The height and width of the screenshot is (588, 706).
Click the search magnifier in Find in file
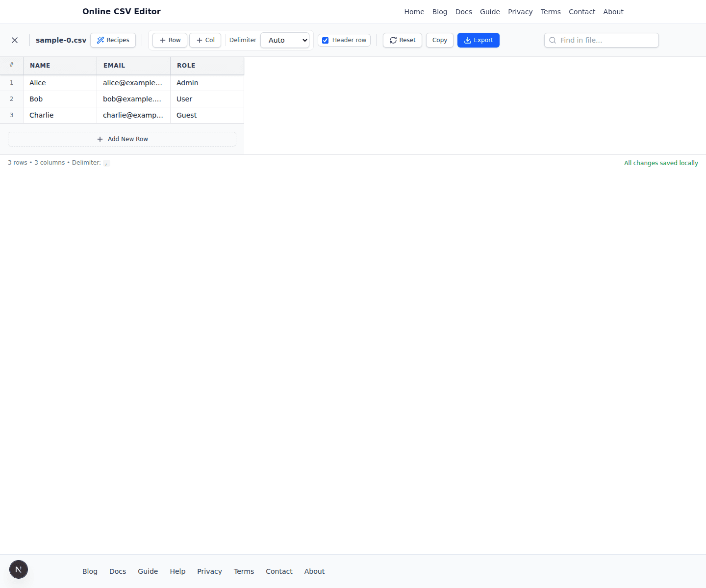553,40
